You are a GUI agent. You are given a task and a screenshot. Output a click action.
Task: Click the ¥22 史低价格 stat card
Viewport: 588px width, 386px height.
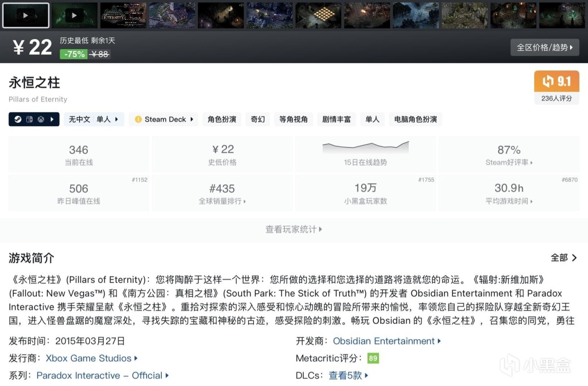[x=222, y=154]
